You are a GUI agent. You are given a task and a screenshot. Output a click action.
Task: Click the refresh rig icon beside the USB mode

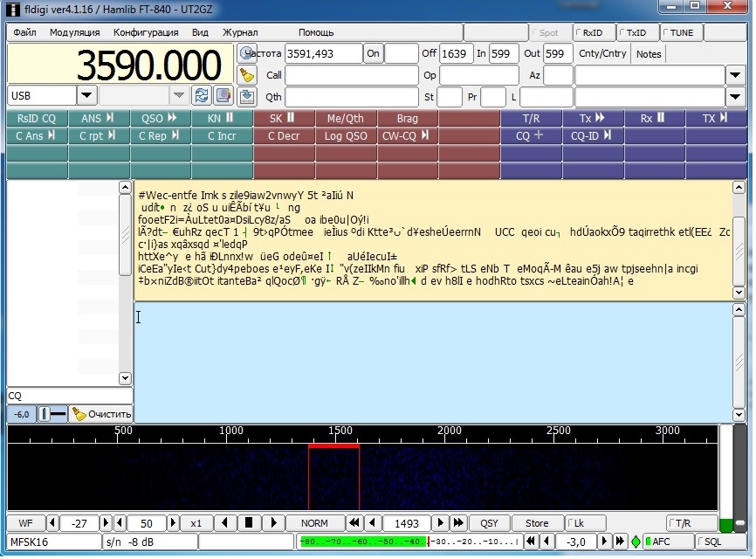(x=202, y=95)
